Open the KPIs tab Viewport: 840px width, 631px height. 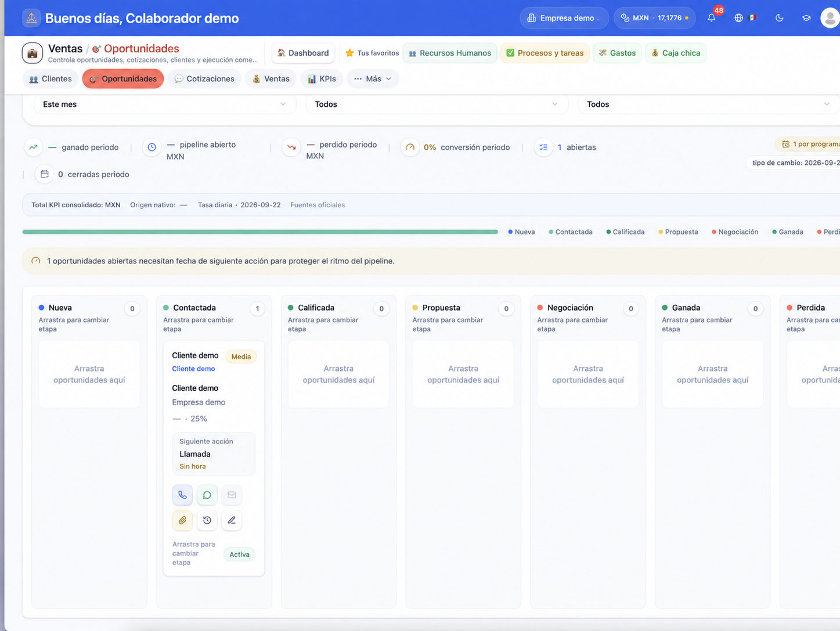(322, 79)
